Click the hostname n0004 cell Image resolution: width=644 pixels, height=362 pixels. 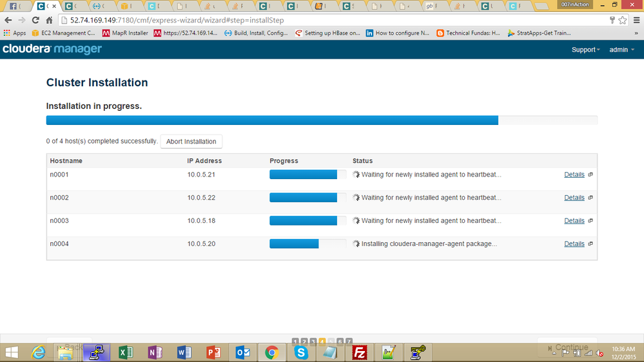pyautogui.click(x=59, y=243)
